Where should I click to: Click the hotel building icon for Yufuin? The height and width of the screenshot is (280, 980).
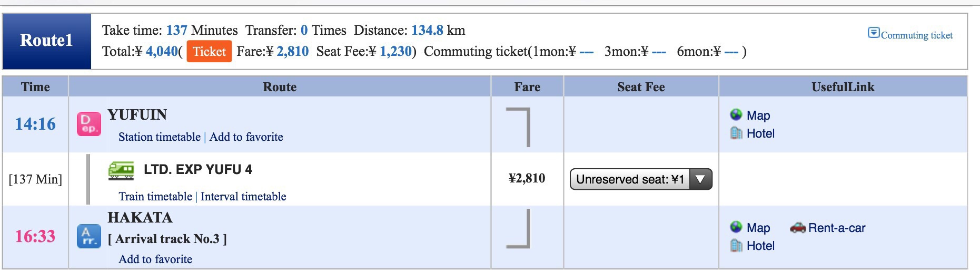pyautogui.click(x=736, y=133)
